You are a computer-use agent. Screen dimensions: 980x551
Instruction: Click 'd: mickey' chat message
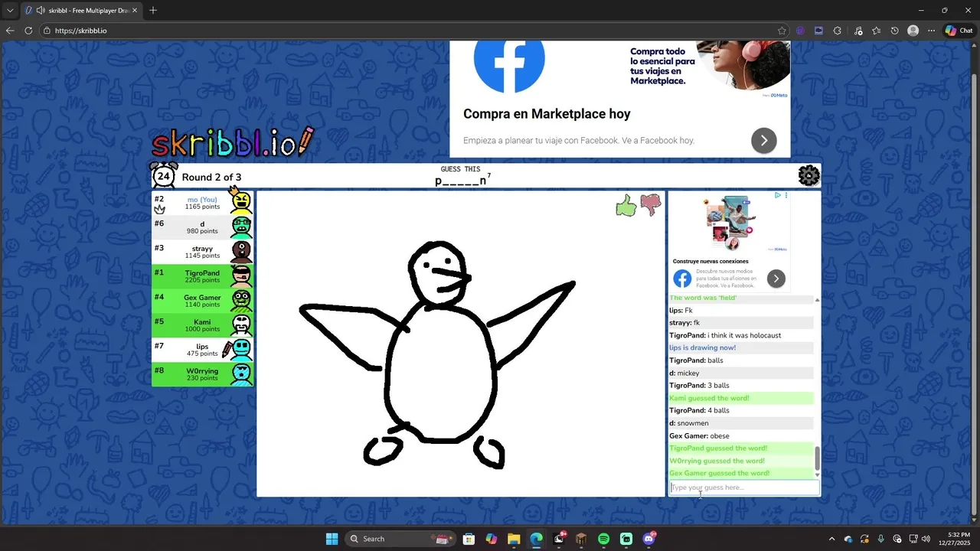point(684,373)
